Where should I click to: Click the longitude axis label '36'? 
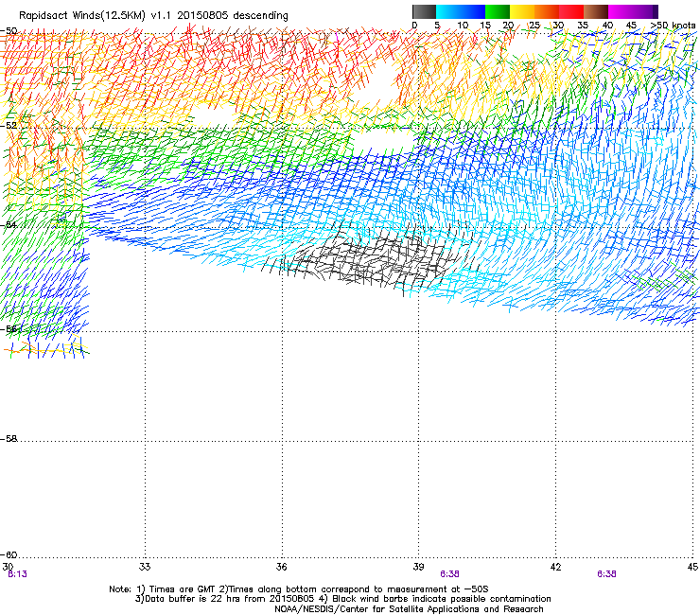(281, 567)
